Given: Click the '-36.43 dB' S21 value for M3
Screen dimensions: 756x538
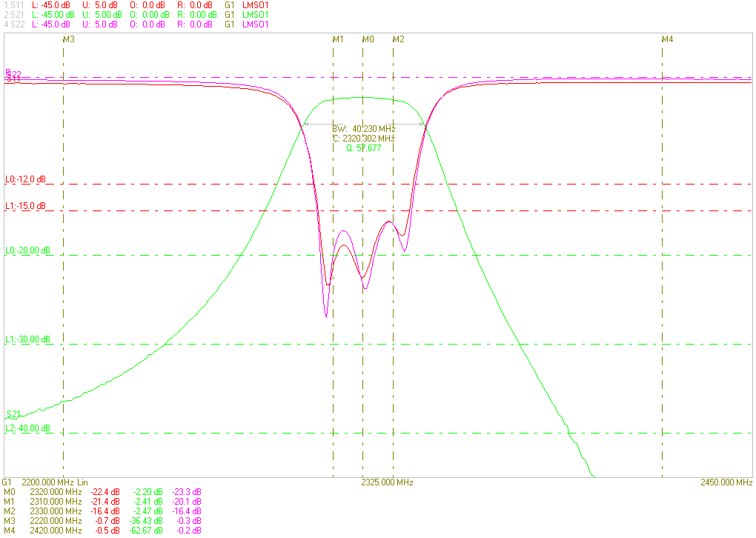Looking at the screenshot, I should point(146,521).
